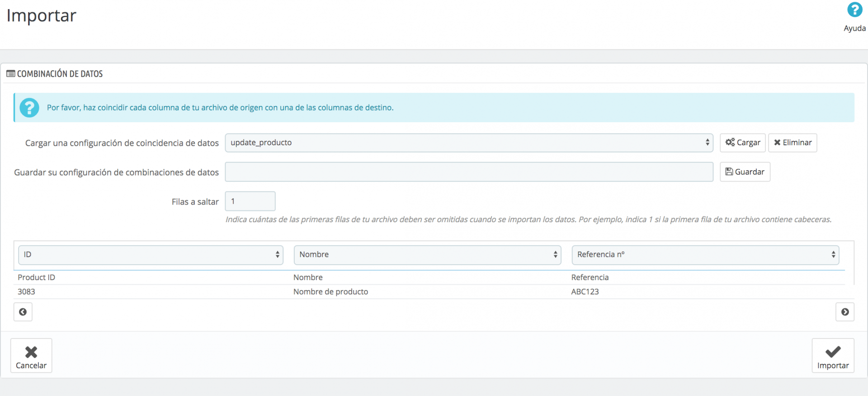The height and width of the screenshot is (396, 868).
Task: Click the Filas a saltar field
Action: pos(250,201)
